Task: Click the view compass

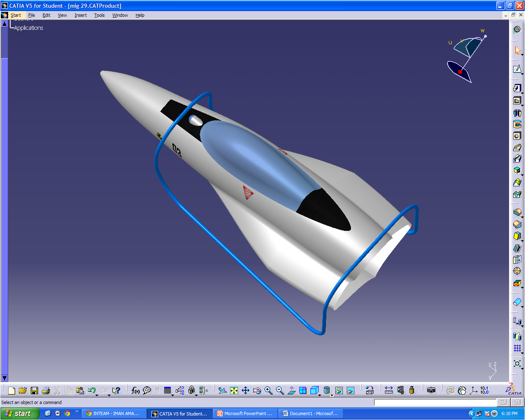Action: click(x=466, y=56)
